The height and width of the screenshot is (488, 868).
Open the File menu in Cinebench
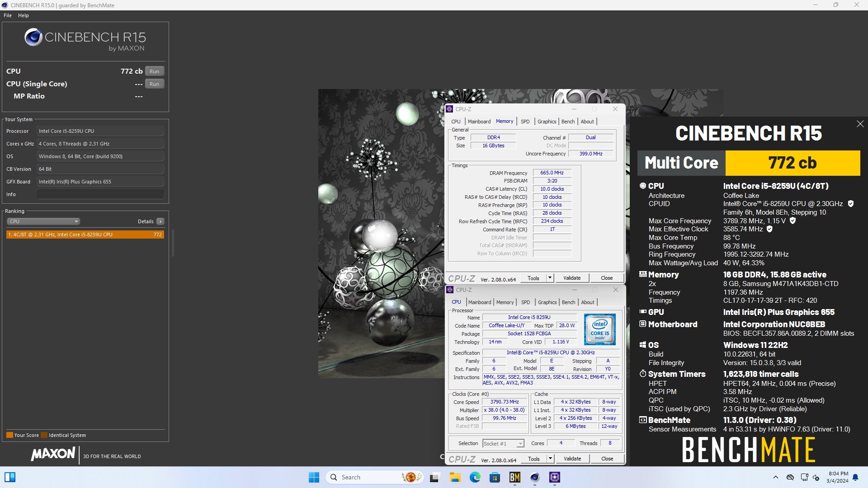click(x=8, y=15)
